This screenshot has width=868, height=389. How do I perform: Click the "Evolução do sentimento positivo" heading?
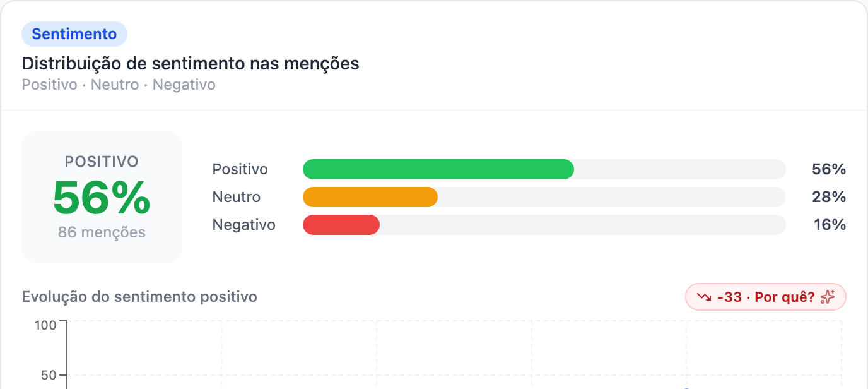(139, 297)
